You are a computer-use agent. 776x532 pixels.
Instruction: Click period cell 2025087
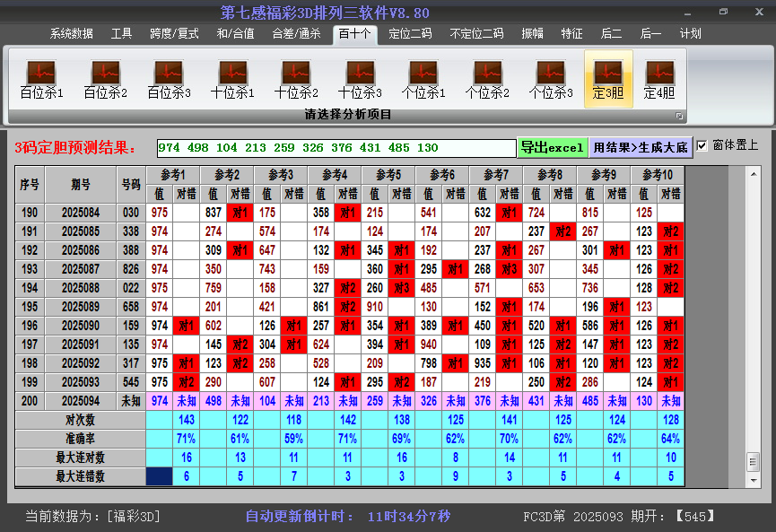(81, 269)
